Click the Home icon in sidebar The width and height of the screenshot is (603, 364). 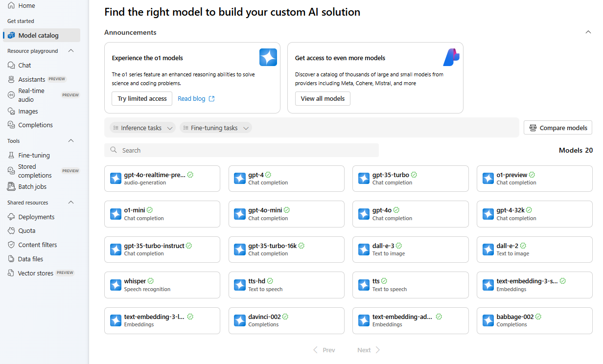[x=11, y=5]
